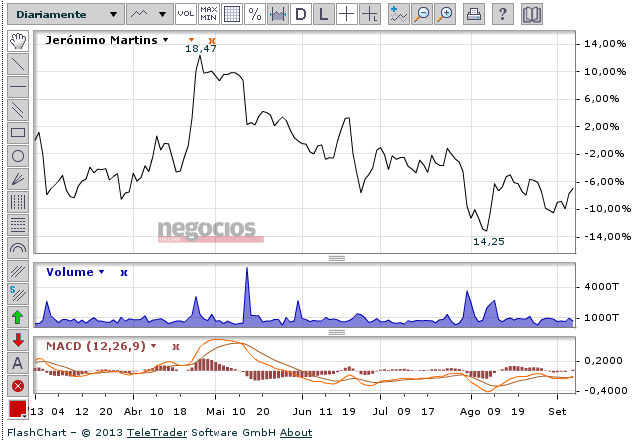Toggle the VOL volume indicator button

coord(185,14)
